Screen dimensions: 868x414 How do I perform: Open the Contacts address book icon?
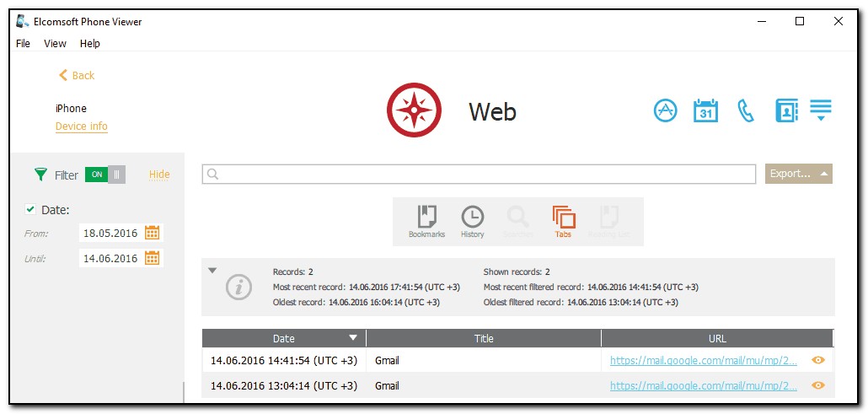coord(786,110)
